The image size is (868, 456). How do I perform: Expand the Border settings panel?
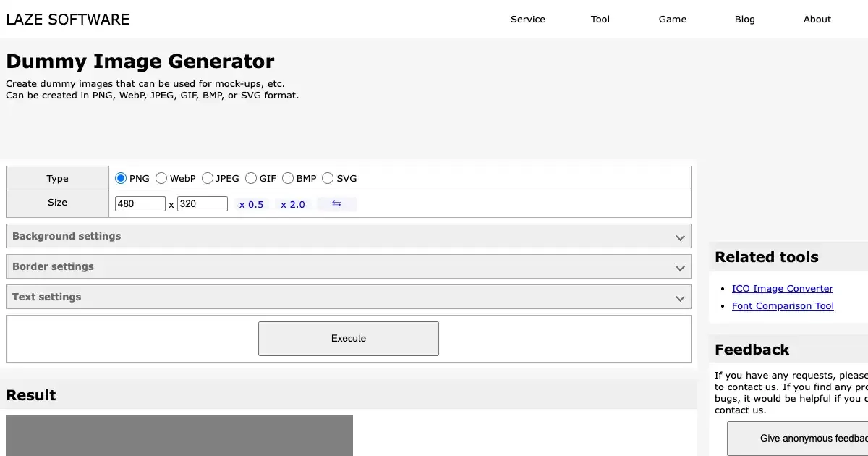[348, 266]
